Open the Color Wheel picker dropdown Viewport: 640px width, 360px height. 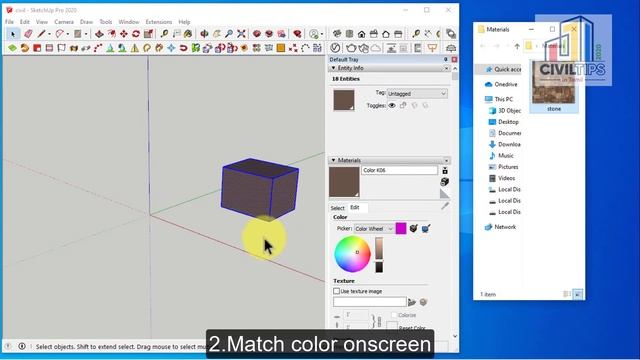(x=373, y=229)
